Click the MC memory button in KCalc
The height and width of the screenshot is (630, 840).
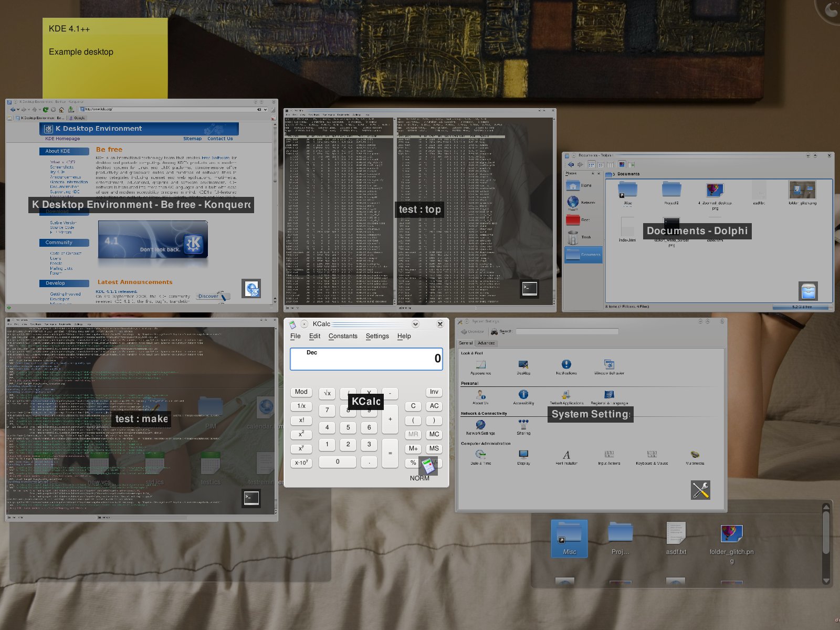[434, 435]
